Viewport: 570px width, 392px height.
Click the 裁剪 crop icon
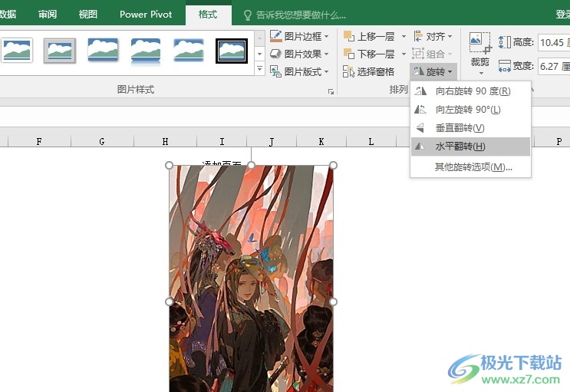pyautogui.click(x=479, y=43)
